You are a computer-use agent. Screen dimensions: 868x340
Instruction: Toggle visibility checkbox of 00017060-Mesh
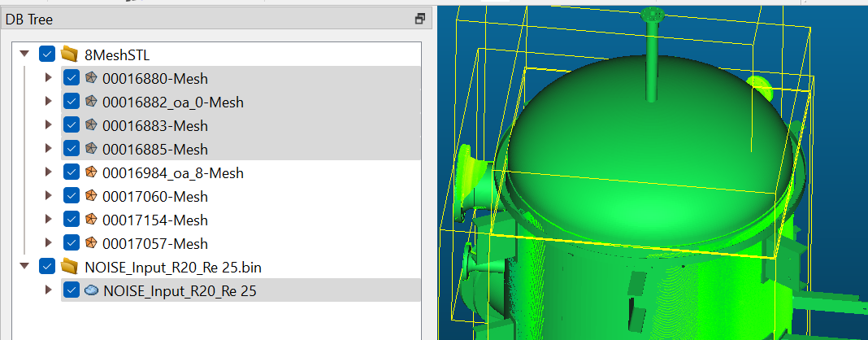(x=71, y=196)
